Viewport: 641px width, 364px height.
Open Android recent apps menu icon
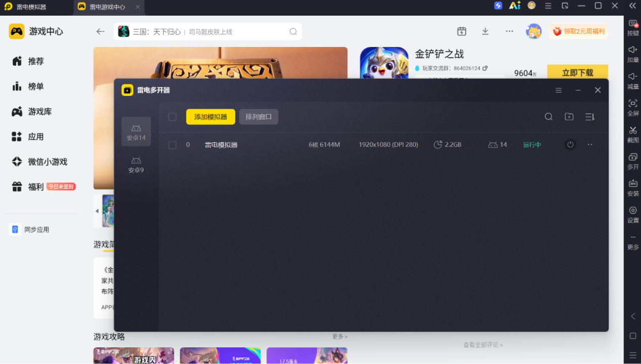point(633,355)
